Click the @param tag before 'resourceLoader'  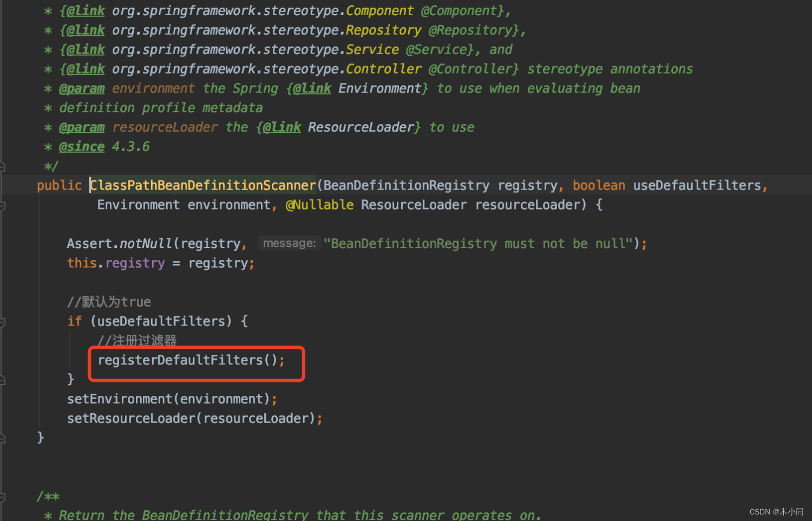pyautogui.click(x=82, y=127)
